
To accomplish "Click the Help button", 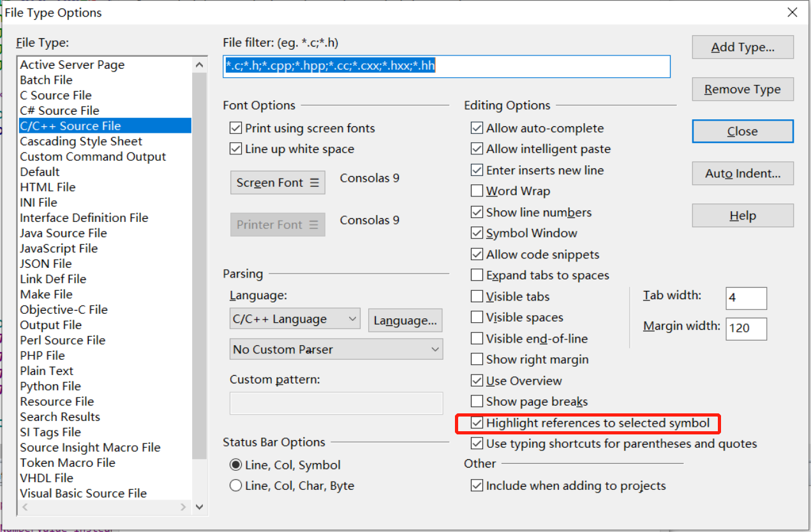I will pyautogui.click(x=743, y=216).
